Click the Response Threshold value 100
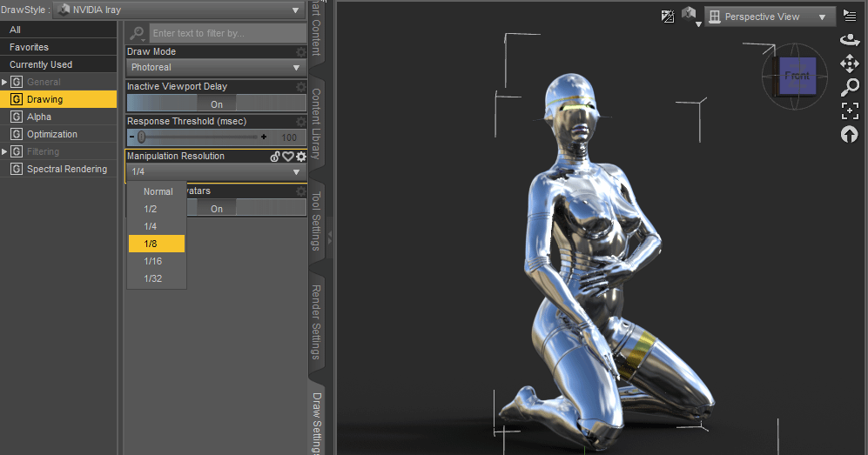The width and height of the screenshot is (868, 455). tap(289, 137)
